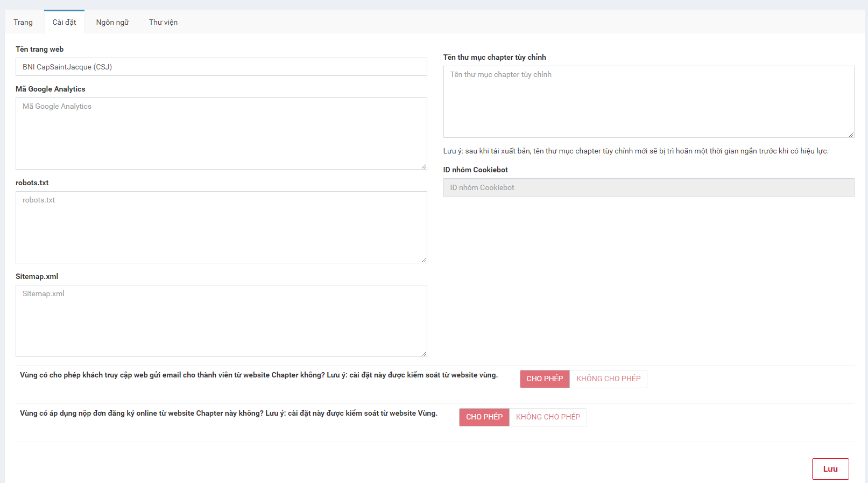The width and height of the screenshot is (868, 483).
Task: Click the ID nhóm Cookiebot field
Action: 648,187
